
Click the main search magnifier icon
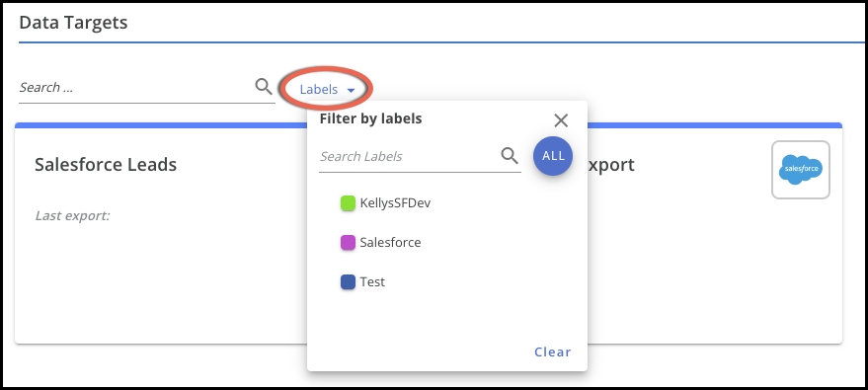pyautogui.click(x=264, y=87)
